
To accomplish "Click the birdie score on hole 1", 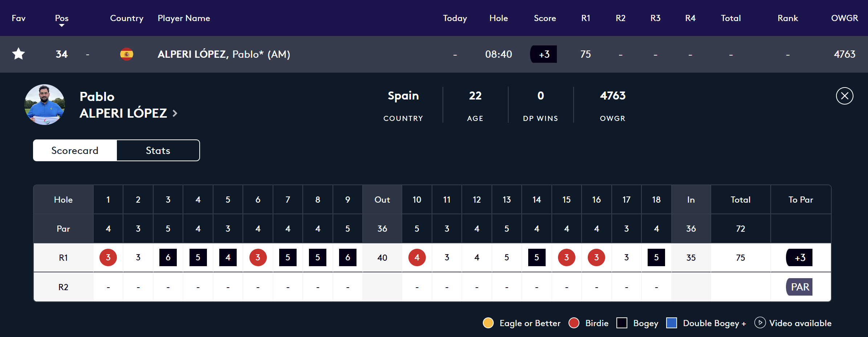I will pos(108,257).
